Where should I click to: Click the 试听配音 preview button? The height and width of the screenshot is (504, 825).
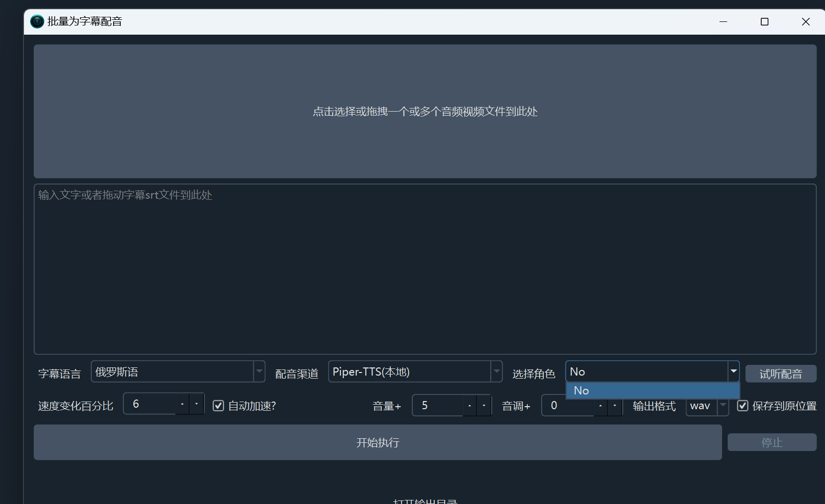tap(781, 374)
